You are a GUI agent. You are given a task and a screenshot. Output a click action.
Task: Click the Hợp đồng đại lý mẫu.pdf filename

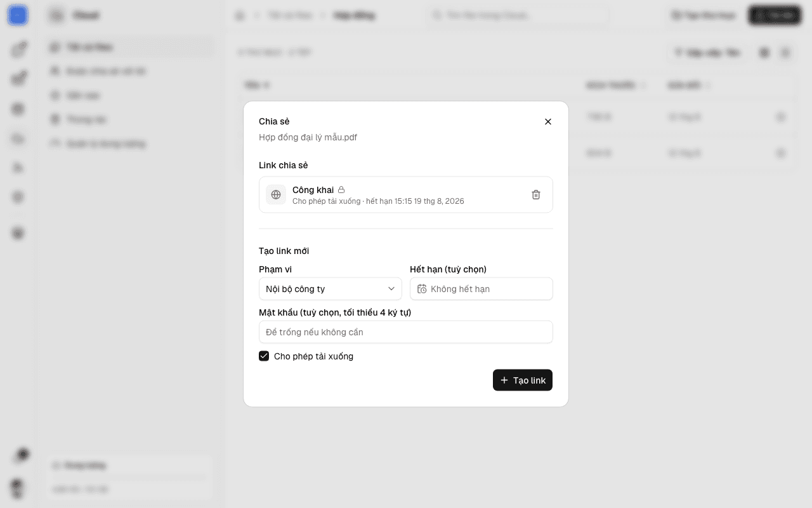pos(308,137)
